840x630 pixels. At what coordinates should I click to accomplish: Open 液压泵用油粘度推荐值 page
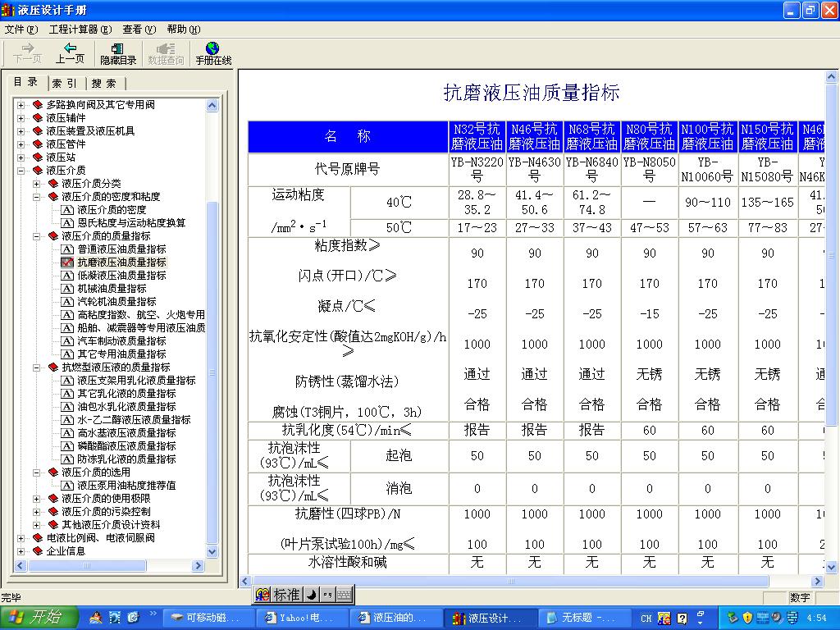coord(126,486)
